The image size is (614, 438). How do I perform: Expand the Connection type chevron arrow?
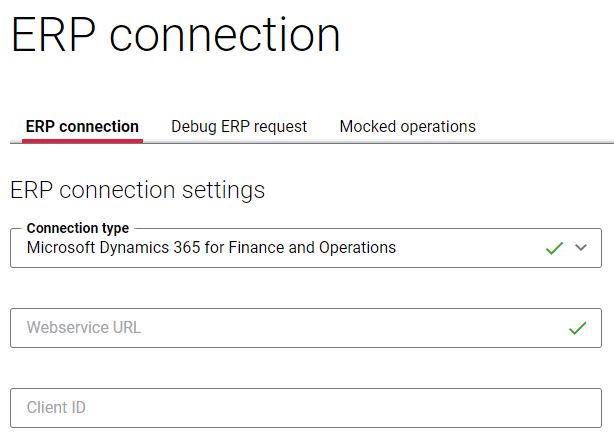pos(581,247)
